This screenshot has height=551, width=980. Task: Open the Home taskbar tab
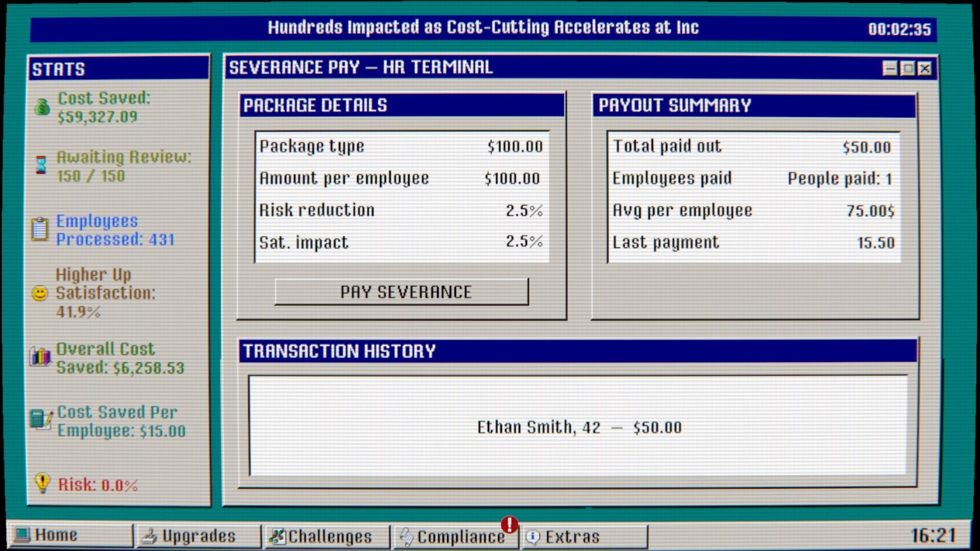pyautogui.click(x=69, y=536)
